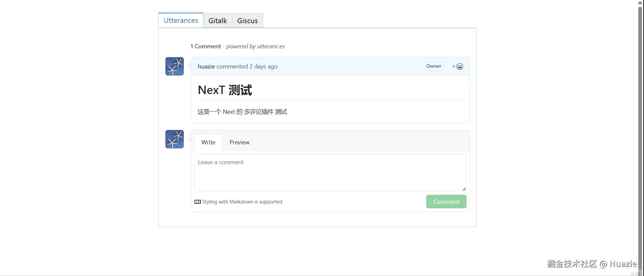Click the '2 days ago' timestamp
644x276 pixels.
coord(264,66)
